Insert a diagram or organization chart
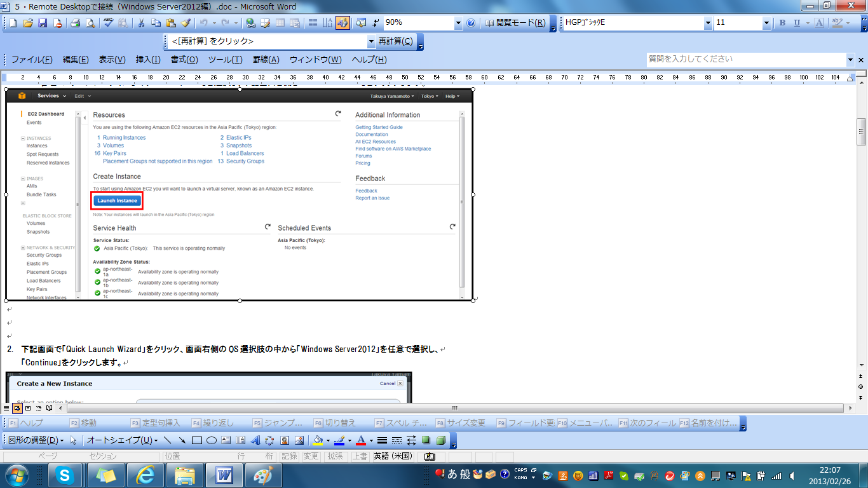This screenshot has height=488, width=868. tap(270, 440)
